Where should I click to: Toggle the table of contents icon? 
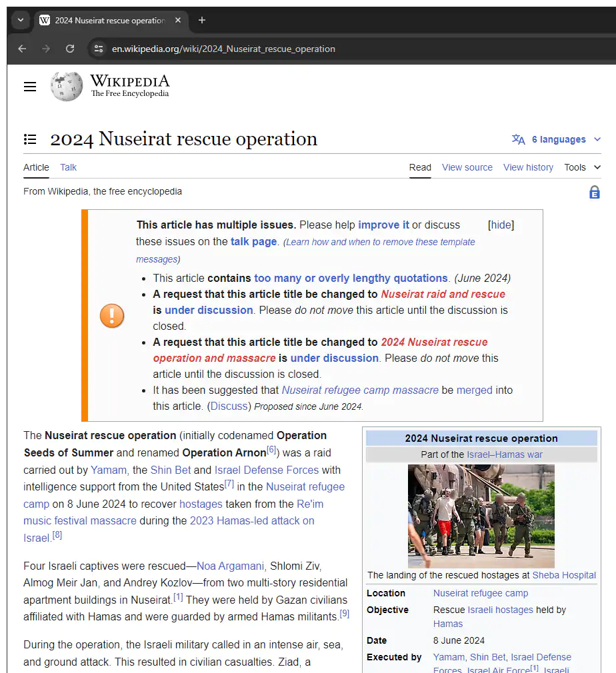(29, 139)
